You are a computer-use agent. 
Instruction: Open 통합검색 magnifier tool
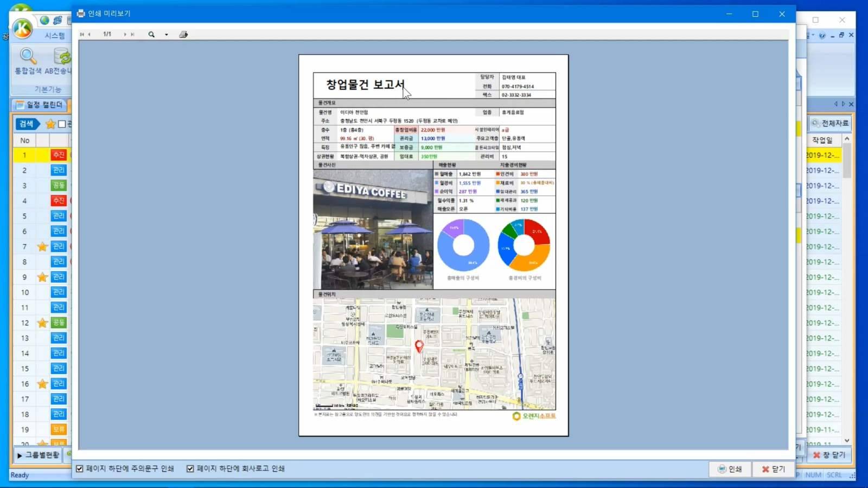click(28, 61)
